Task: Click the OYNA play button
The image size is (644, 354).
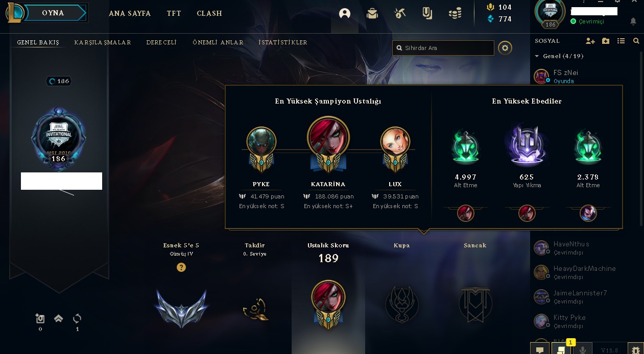Action: (x=53, y=13)
